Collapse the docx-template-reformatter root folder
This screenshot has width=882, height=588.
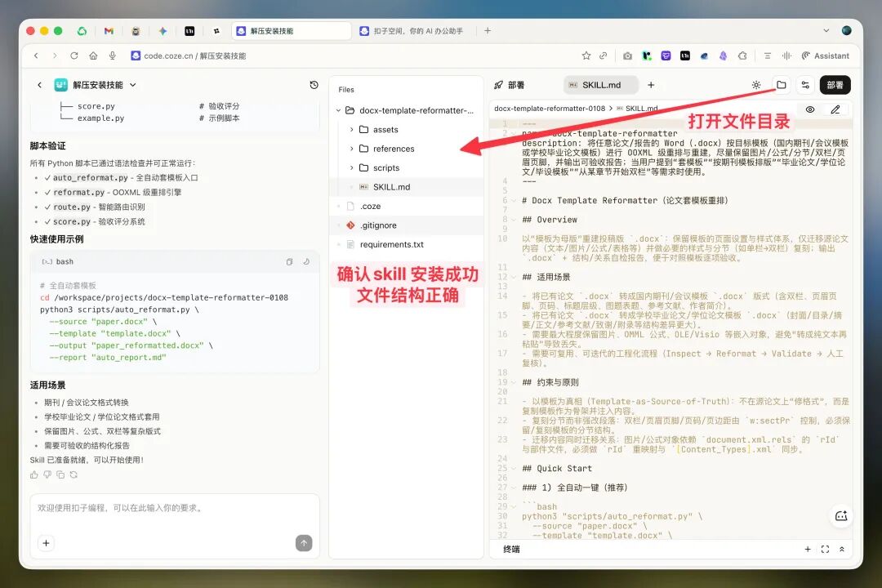tap(338, 110)
